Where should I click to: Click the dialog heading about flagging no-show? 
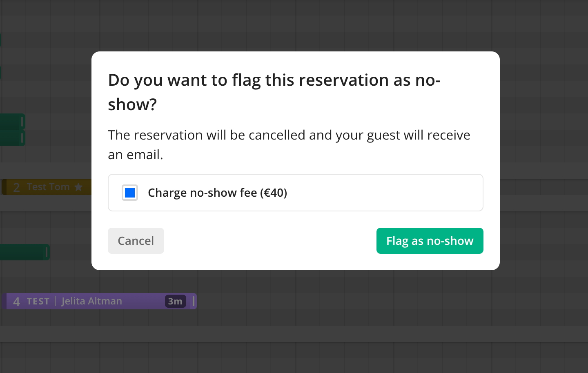(274, 92)
